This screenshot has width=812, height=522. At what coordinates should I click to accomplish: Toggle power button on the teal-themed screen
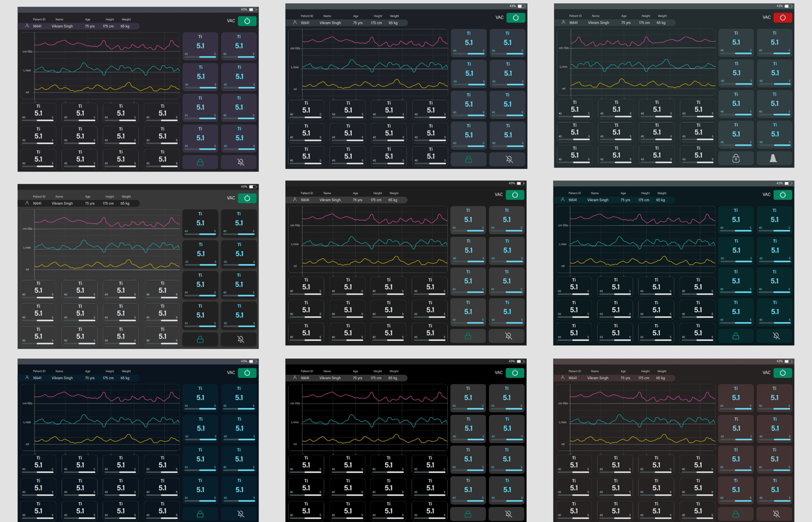click(x=783, y=195)
